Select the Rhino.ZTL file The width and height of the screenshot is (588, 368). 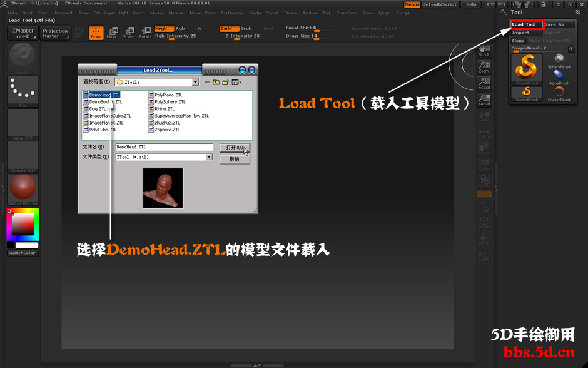(161, 109)
